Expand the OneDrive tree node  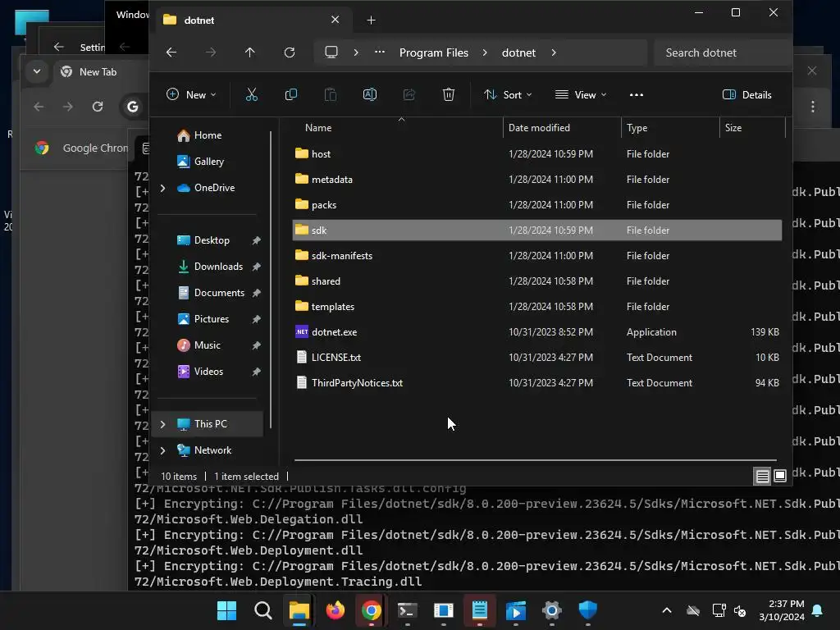163,188
